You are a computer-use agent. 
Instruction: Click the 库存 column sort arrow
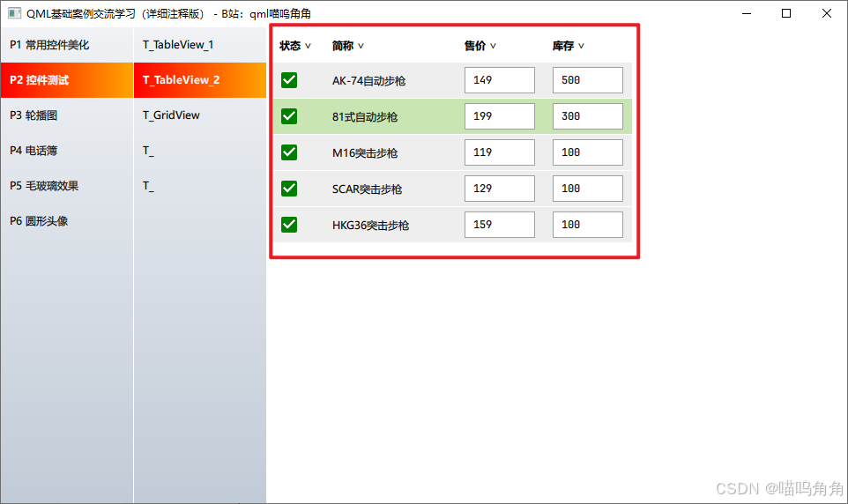tap(581, 46)
